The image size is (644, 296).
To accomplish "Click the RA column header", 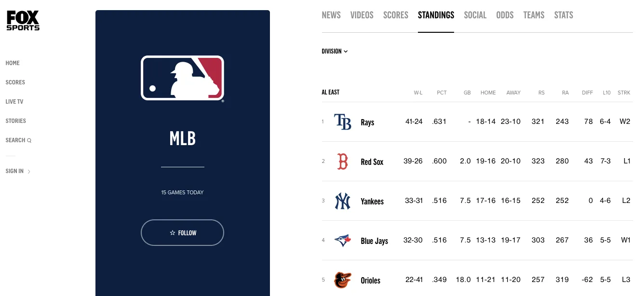I will pos(565,93).
